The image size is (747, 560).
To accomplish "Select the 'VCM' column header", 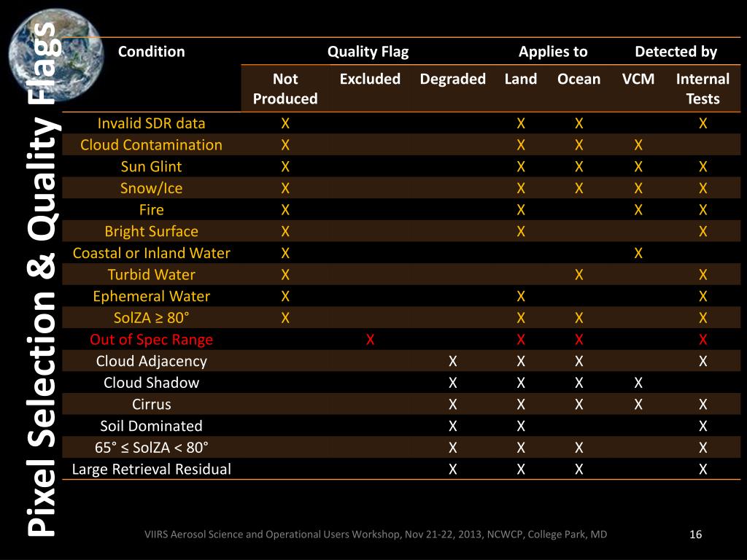I will [x=638, y=79].
